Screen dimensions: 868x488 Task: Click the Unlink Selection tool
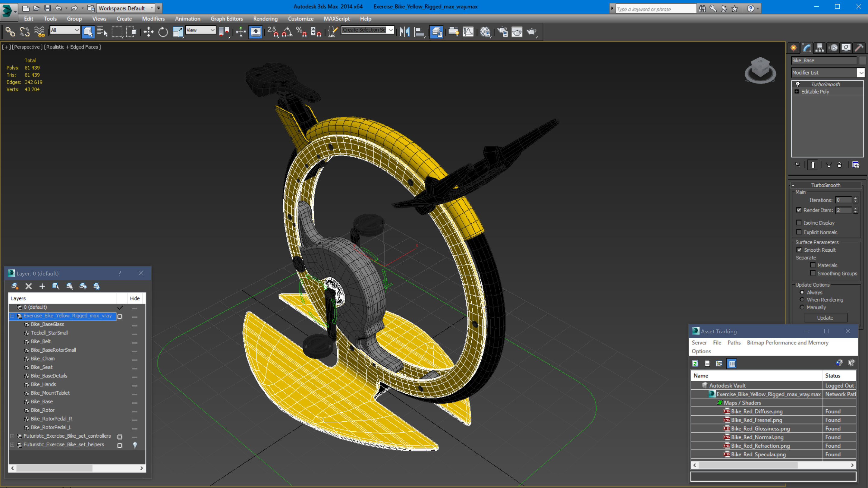pos(25,32)
